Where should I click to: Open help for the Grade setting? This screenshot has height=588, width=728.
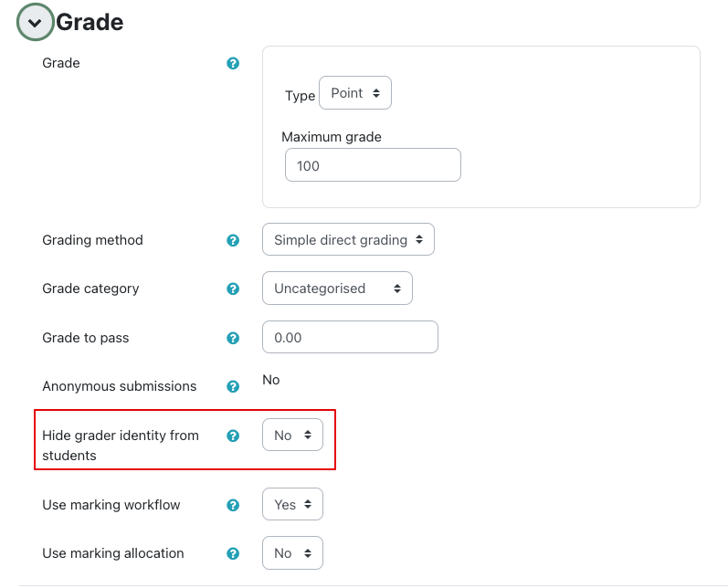point(233,64)
